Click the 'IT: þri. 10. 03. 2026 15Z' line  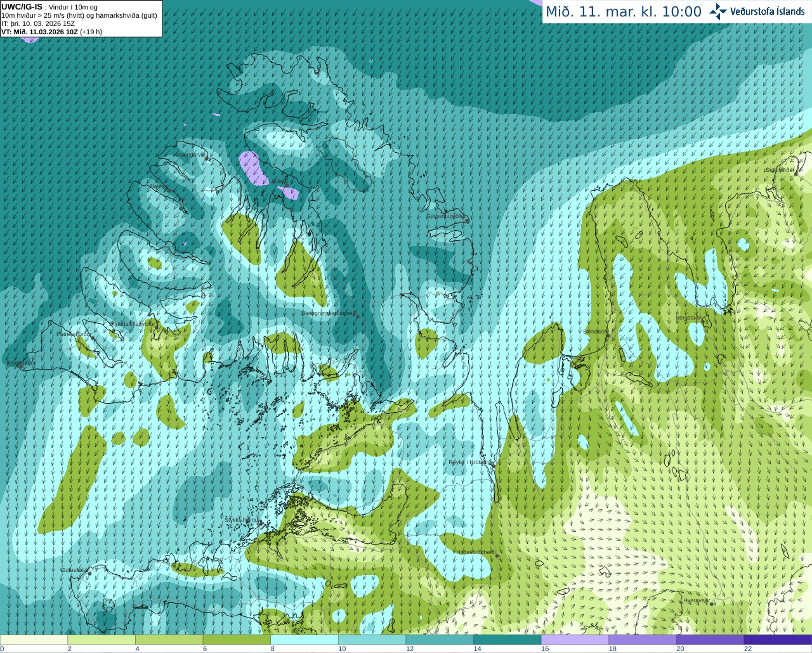[x=38, y=23]
